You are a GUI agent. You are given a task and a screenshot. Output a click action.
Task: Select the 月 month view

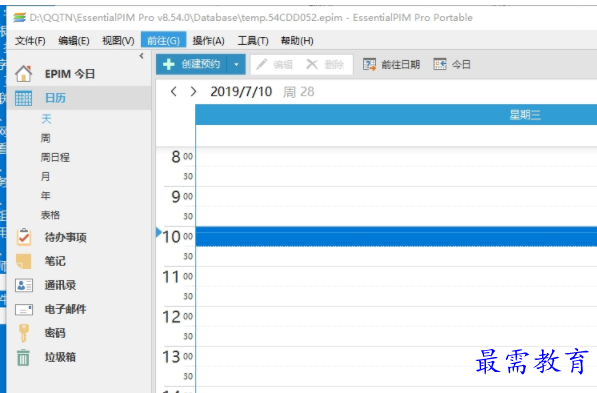pos(46,176)
